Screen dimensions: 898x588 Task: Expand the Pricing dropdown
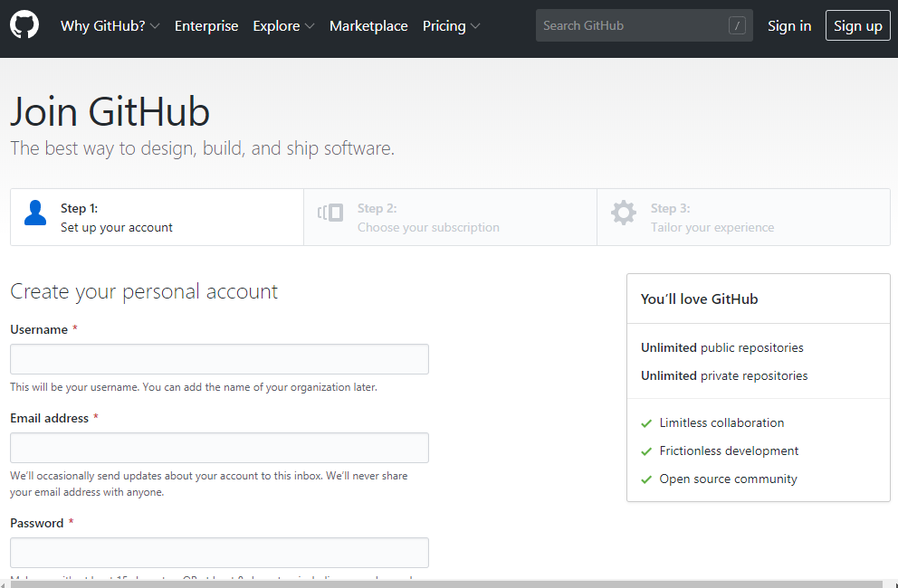coord(451,26)
